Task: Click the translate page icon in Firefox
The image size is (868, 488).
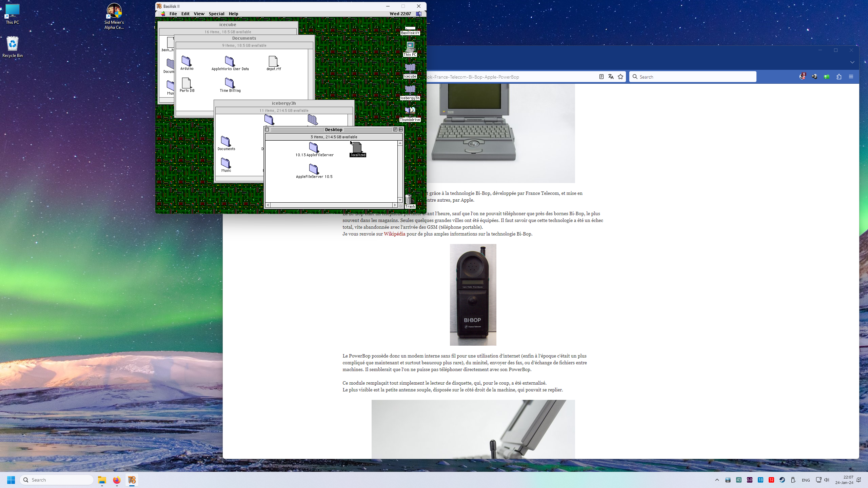Action: [x=611, y=77]
